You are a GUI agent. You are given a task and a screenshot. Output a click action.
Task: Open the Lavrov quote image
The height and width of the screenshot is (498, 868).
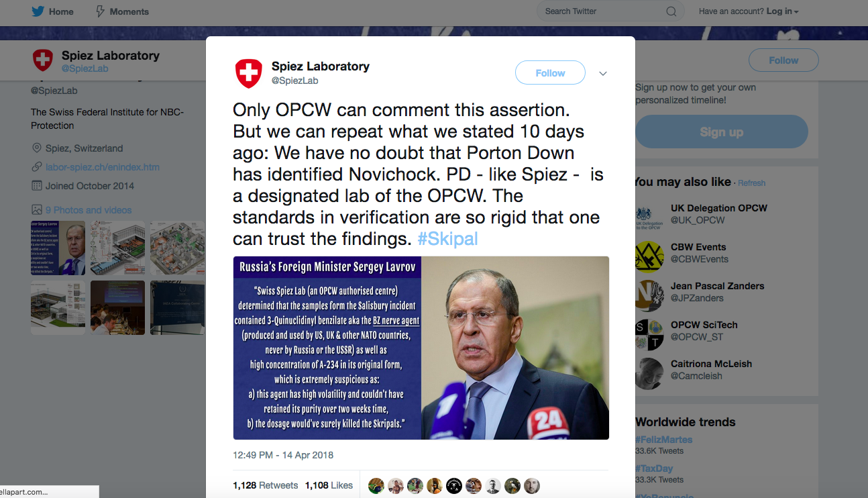421,348
